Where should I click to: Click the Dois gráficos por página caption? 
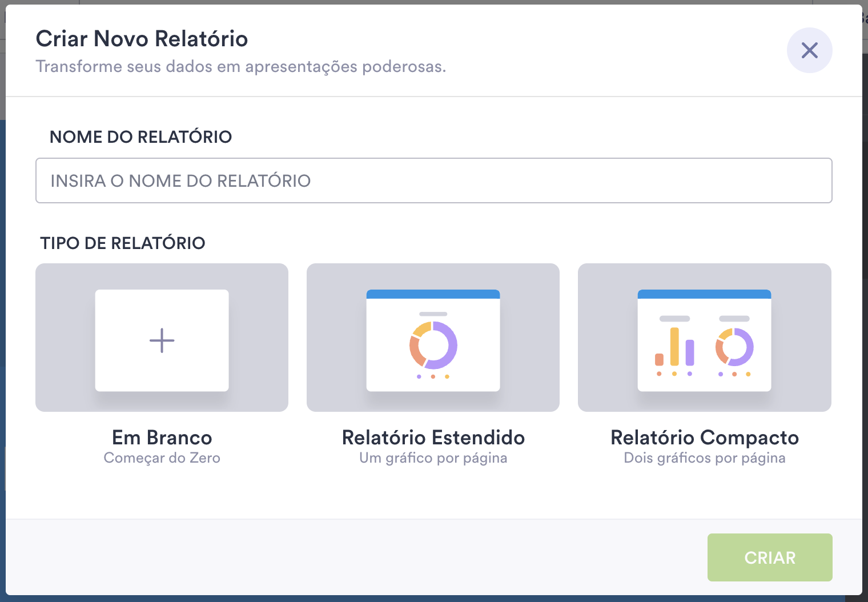pos(705,458)
